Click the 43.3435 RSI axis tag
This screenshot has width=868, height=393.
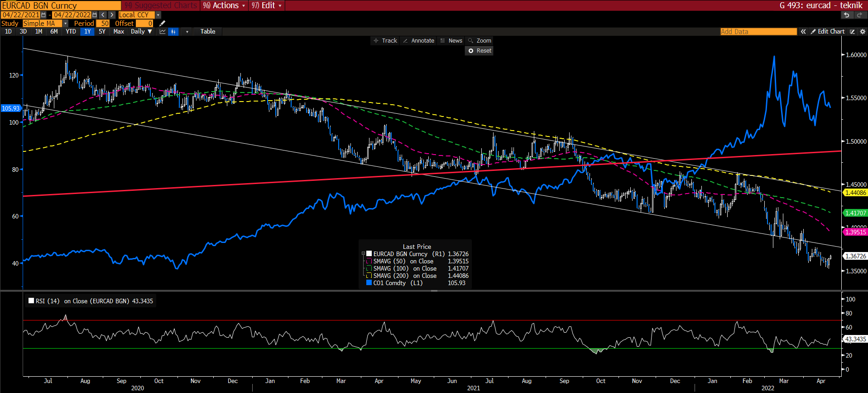click(x=855, y=339)
